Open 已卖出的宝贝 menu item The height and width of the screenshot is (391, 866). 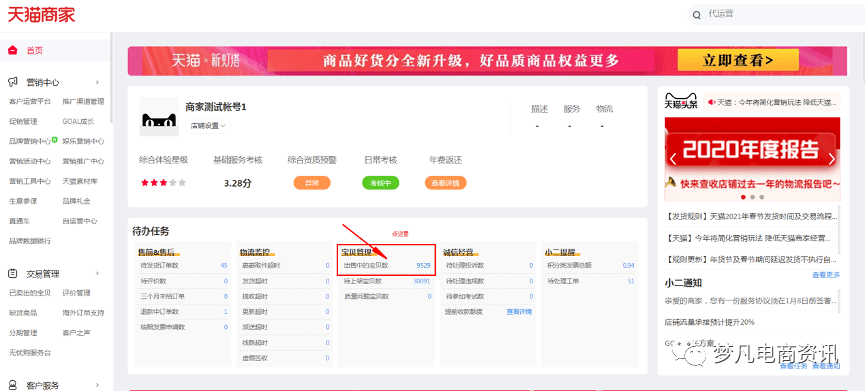click(x=30, y=293)
